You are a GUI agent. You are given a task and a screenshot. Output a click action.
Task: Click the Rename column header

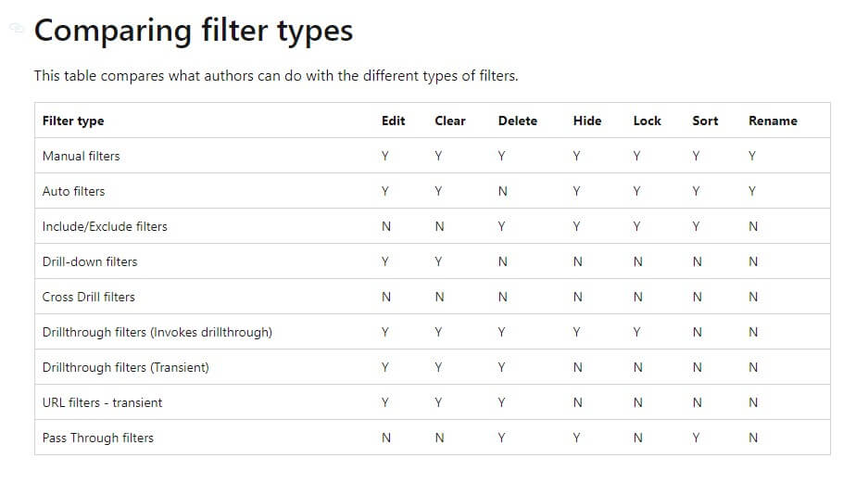point(773,121)
